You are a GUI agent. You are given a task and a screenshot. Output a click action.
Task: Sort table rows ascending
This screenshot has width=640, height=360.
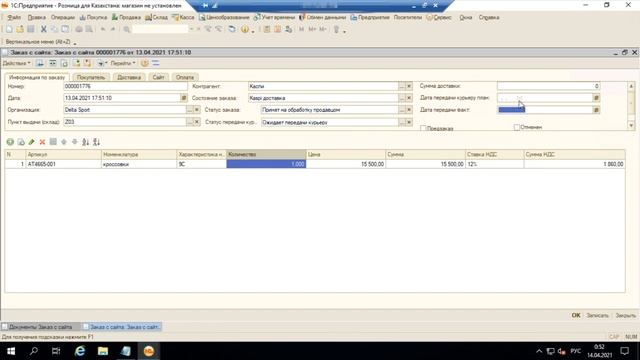tap(85, 142)
